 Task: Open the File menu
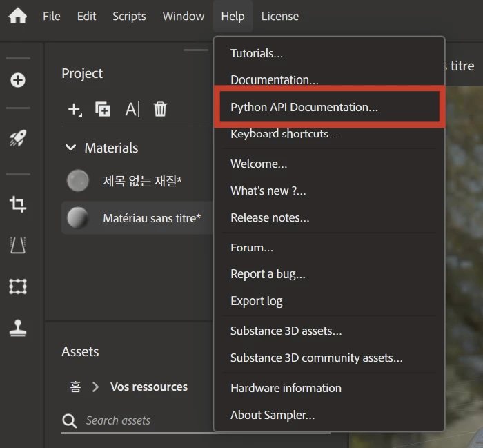click(x=52, y=16)
